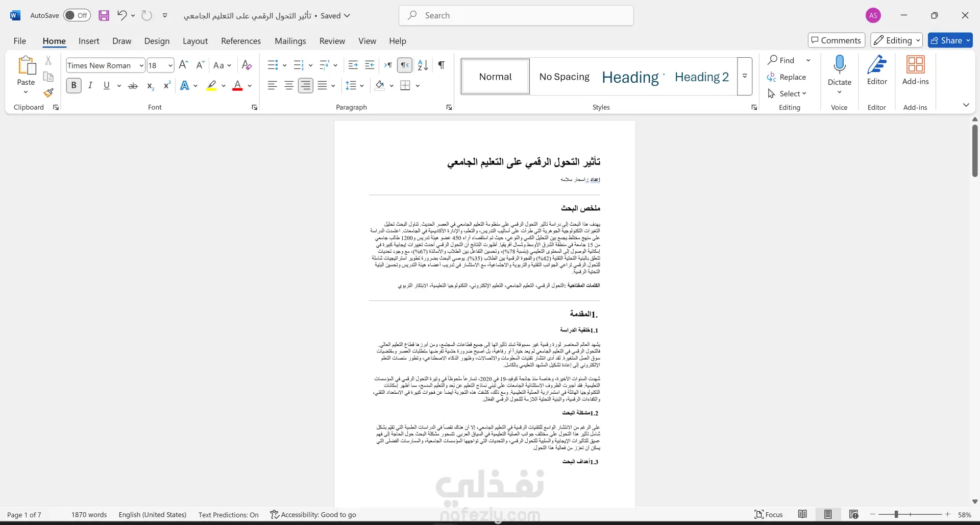This screenshot has width=980, height=525.
Task: Click the Share button
Action: tap(950, 40)
